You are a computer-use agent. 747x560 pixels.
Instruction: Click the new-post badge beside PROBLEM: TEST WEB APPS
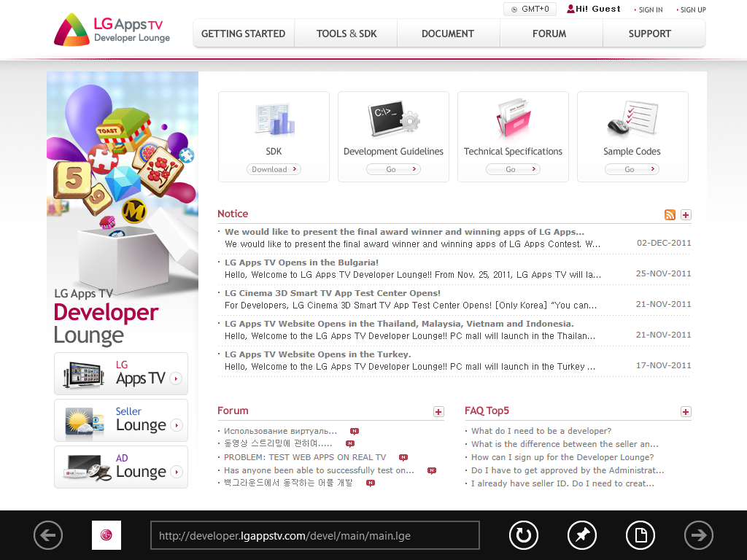pos(403,458)
